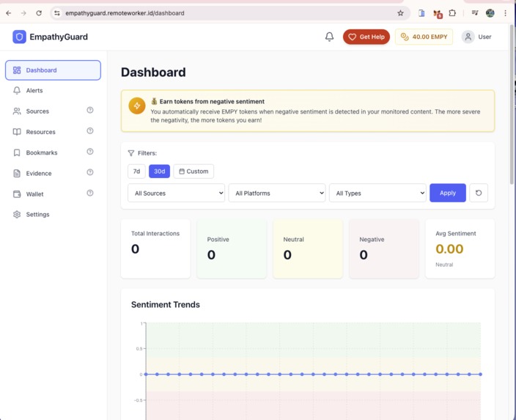Click the Dashboard page heading
The height and width of the screenshot is (420, 516).
(x=153, y=72)
